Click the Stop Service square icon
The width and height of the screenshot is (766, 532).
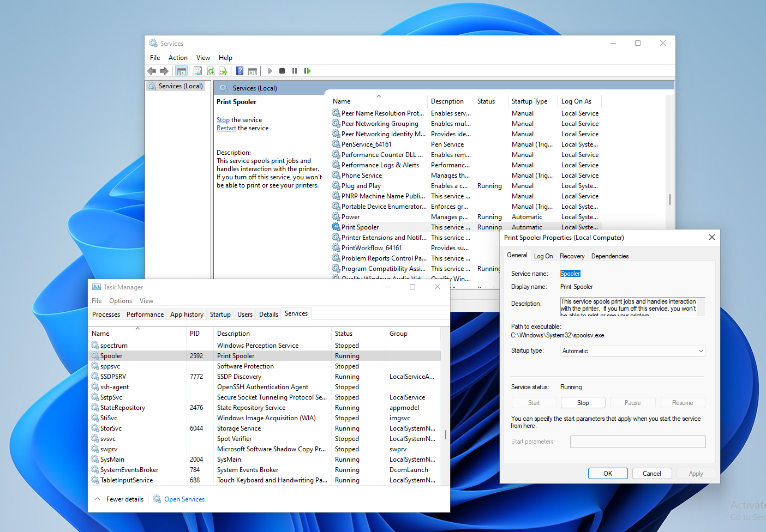282,71
